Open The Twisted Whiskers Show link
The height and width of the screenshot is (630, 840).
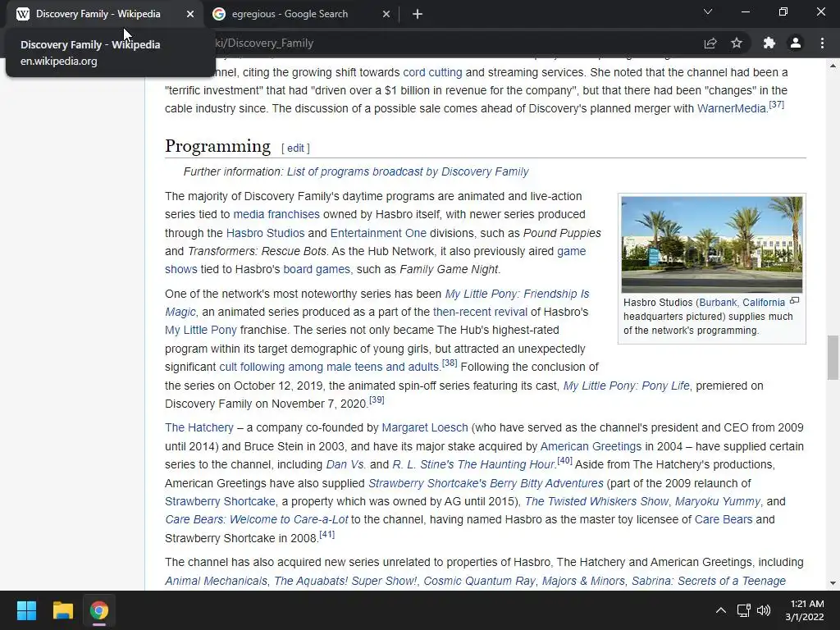[x=597, y=501]
